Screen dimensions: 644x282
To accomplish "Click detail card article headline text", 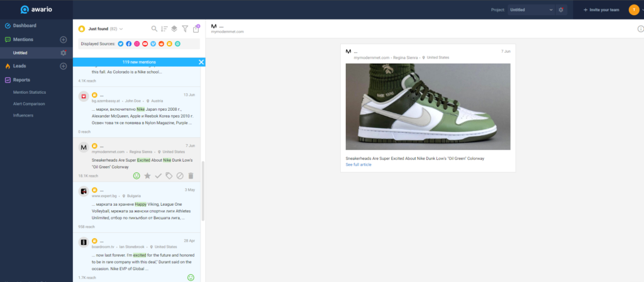I will pos(415,158).
